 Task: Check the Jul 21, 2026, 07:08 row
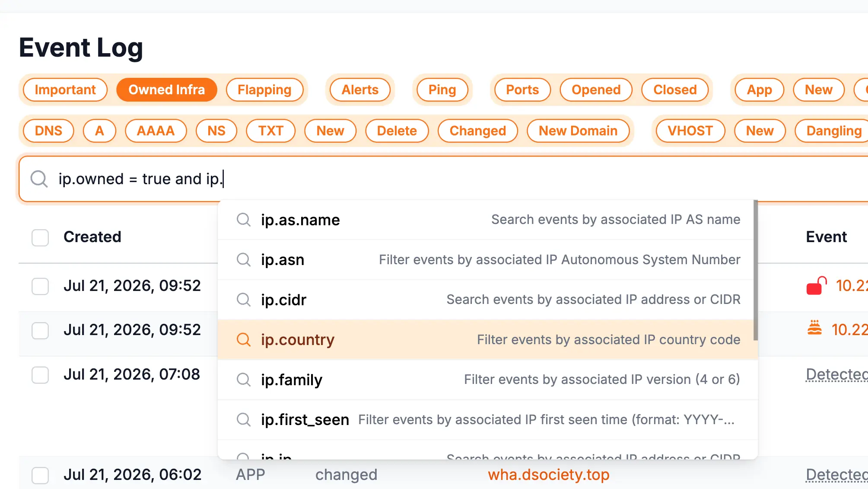[x=40, y=375]
